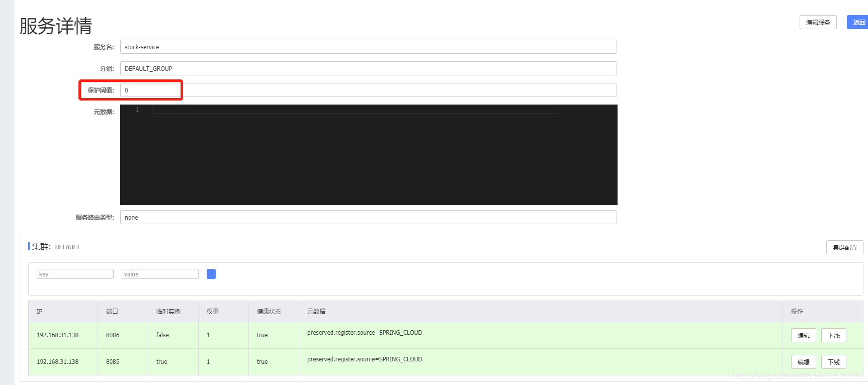Edit the instance on port 8085

803,362
